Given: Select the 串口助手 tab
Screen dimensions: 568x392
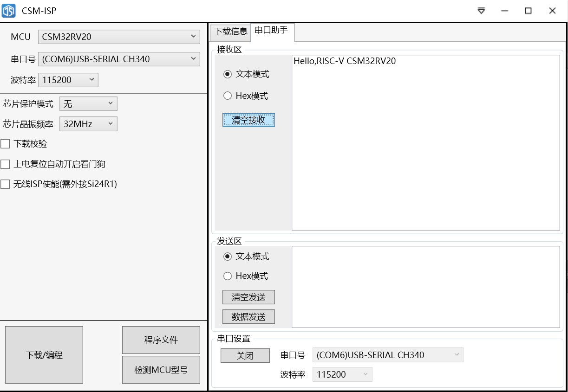Looking at the screenshot, I should (272, 32).
